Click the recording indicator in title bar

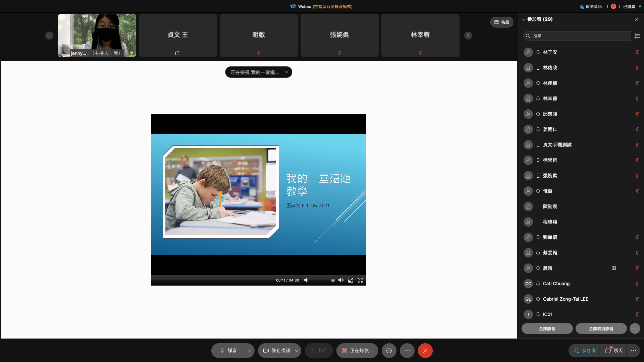(613, 6)
